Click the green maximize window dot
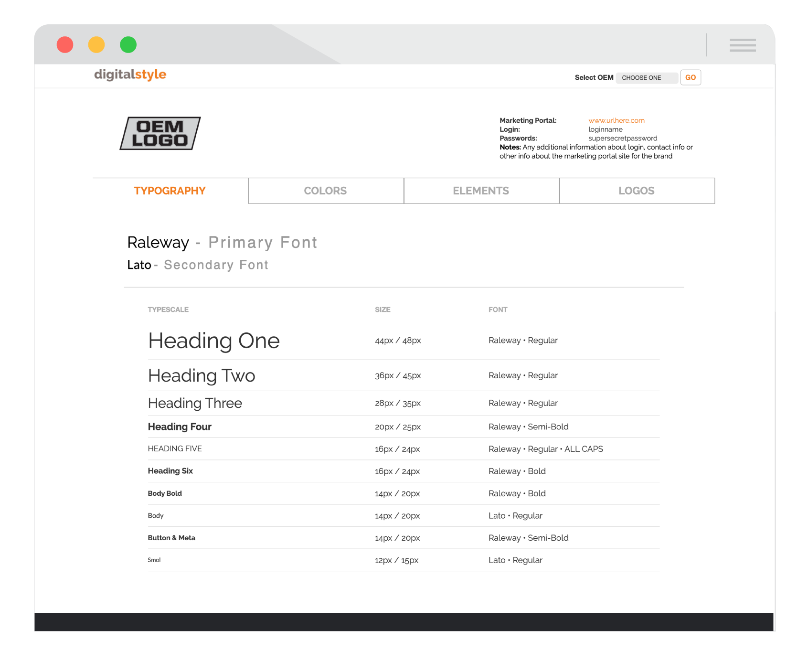Image resolution: width=808 pixels, height=672 pixels. pyautogui.click(x=128, y=45)
